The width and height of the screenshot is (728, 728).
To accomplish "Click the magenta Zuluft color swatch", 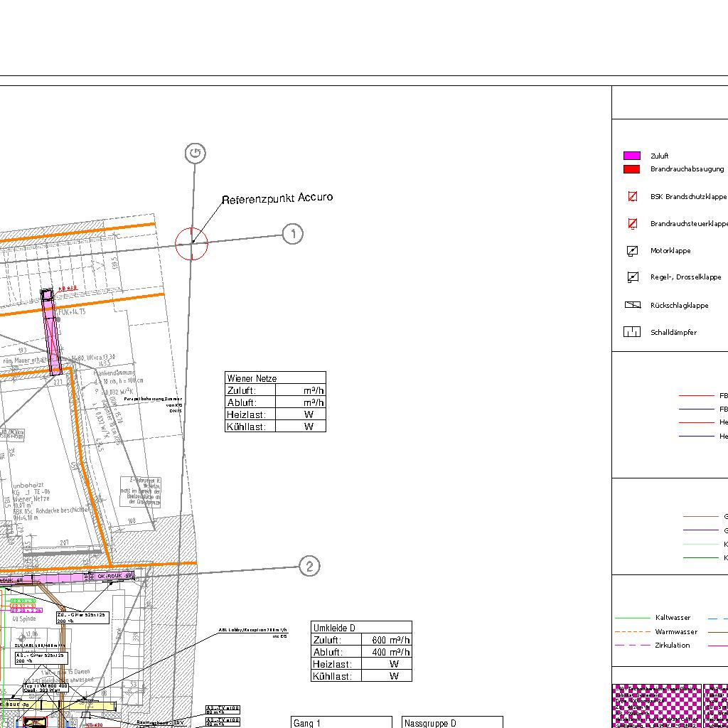I will click(x=631, y=156).
